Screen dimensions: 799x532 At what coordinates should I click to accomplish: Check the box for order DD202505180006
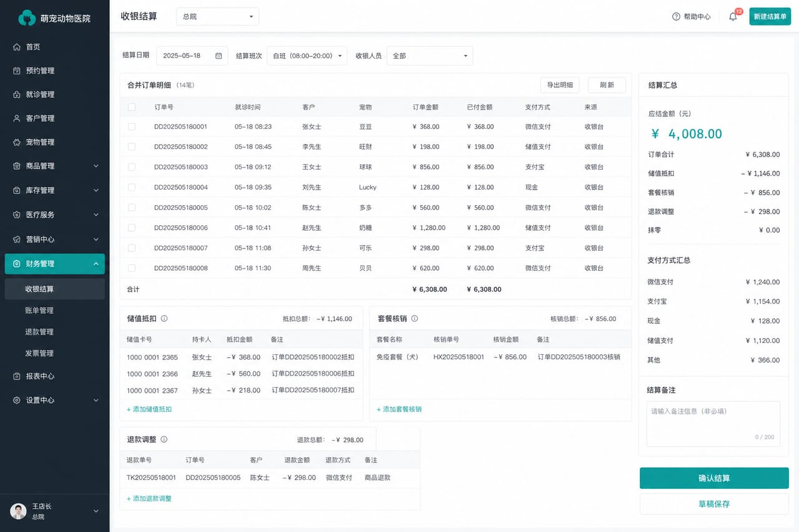pos(132,228)
